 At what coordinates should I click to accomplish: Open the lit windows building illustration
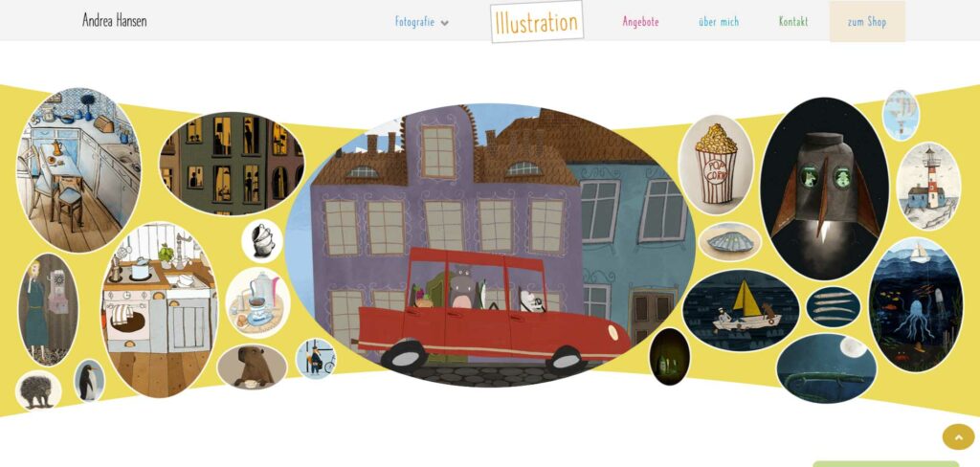click(232, 164)
